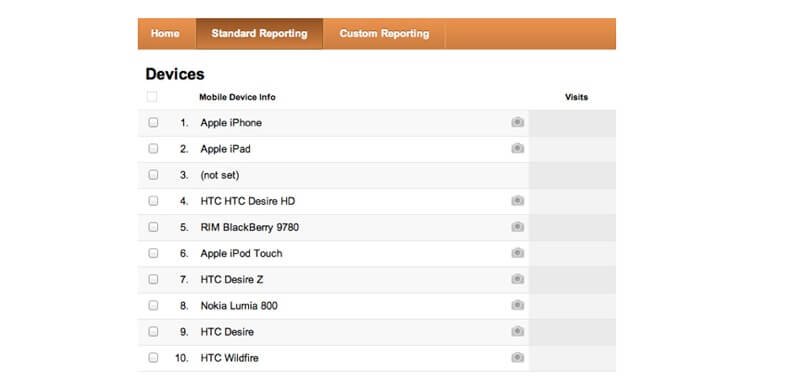Sort by Visits column header

tap(576, 97)
